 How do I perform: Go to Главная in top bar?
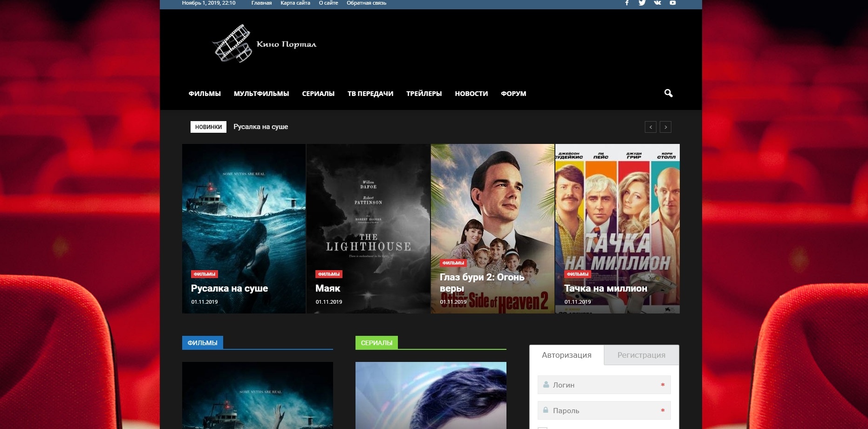(x=261, y=3)
